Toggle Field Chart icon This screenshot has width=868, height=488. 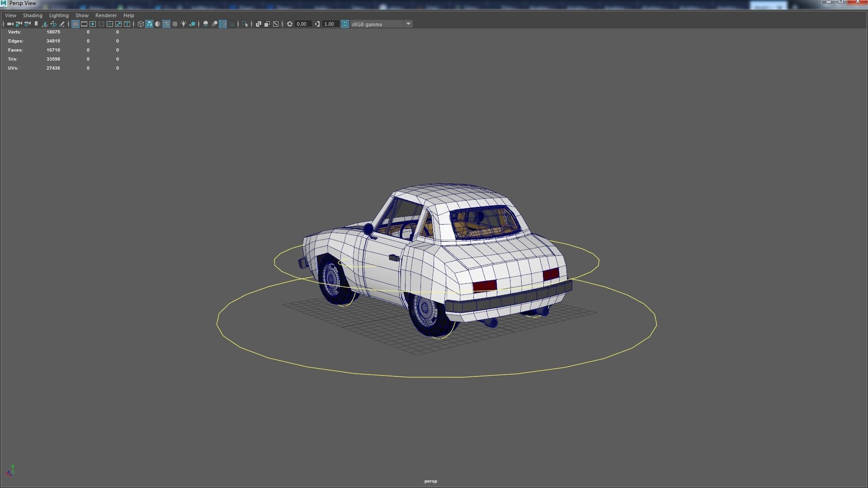click(x=110, y=24)
